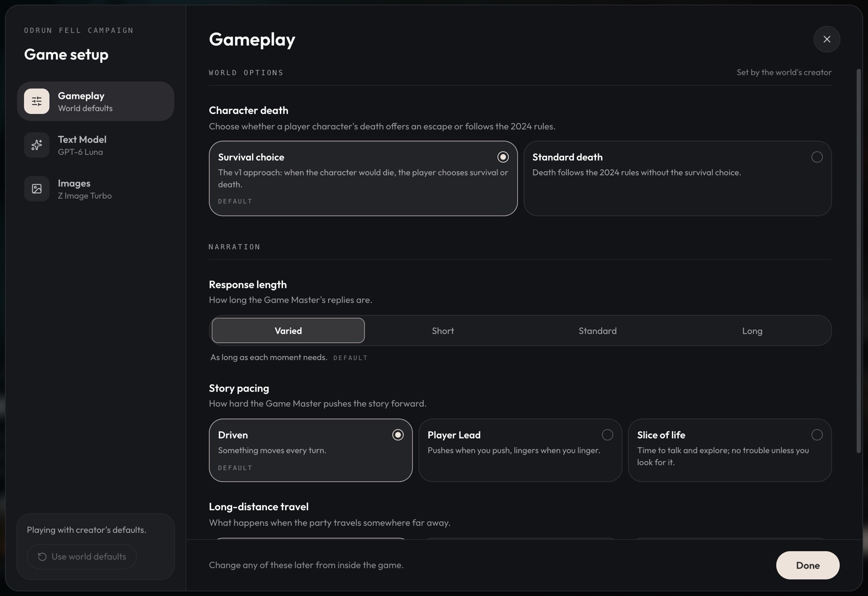Click the 'NARRATION' section label

pyautogui.click(x=234, y=247)
